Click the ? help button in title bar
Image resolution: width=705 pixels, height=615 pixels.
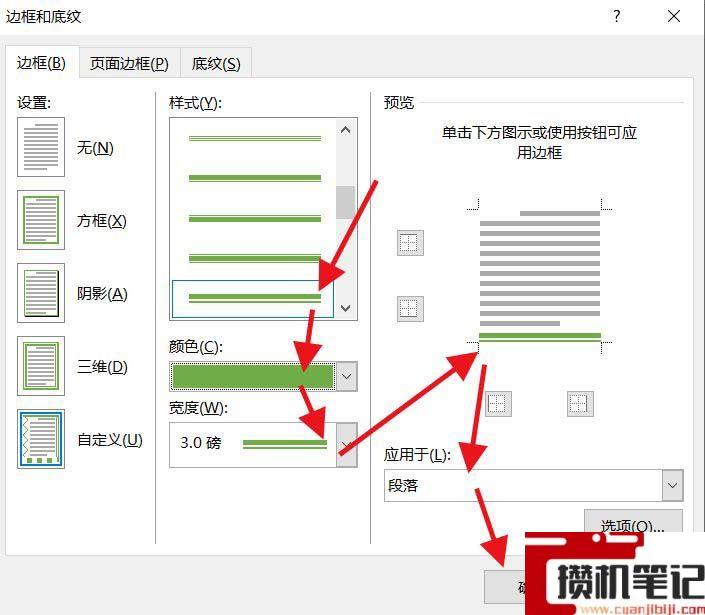617,17
